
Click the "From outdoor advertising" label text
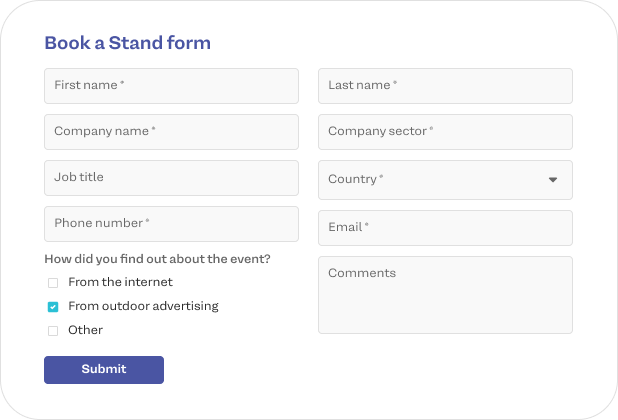(143, 307)
